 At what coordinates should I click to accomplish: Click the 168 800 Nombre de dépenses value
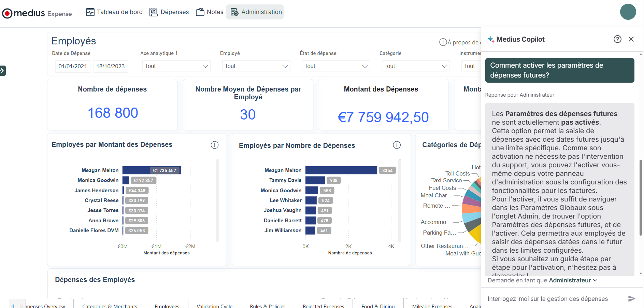tap(113, 113)
